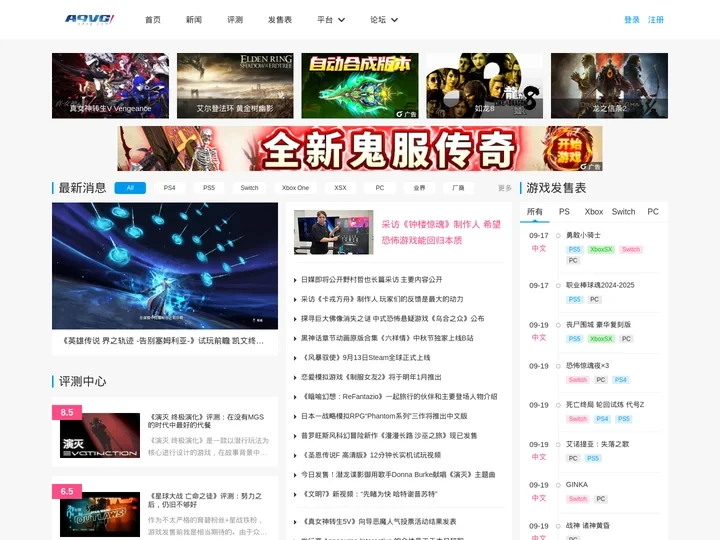
Task: Open release entry 死亡终局 轮回试炼 代号Z
Action: (605, 405)
